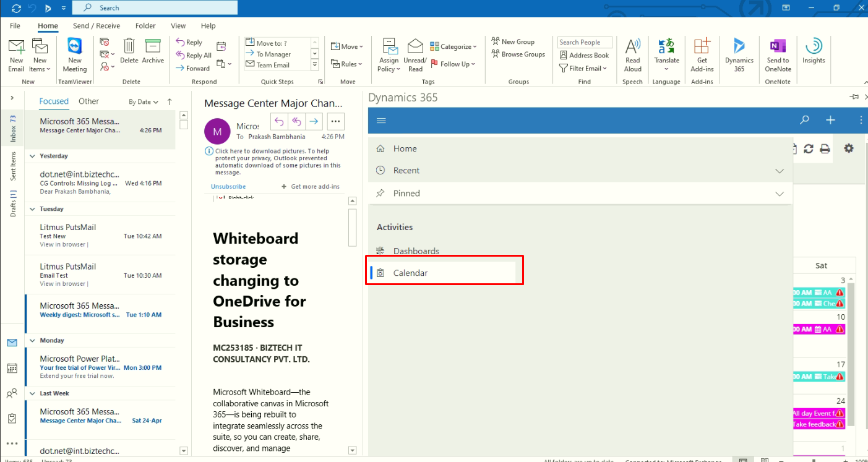Collapse the Last Week message group
The width and height of the screenshot is (868, 462).
32,393
